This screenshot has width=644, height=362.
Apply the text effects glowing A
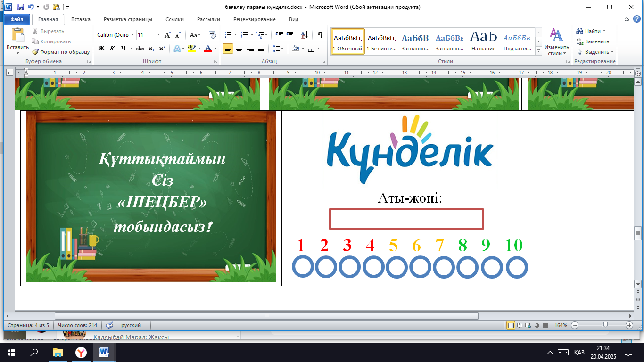click(176, 49)
